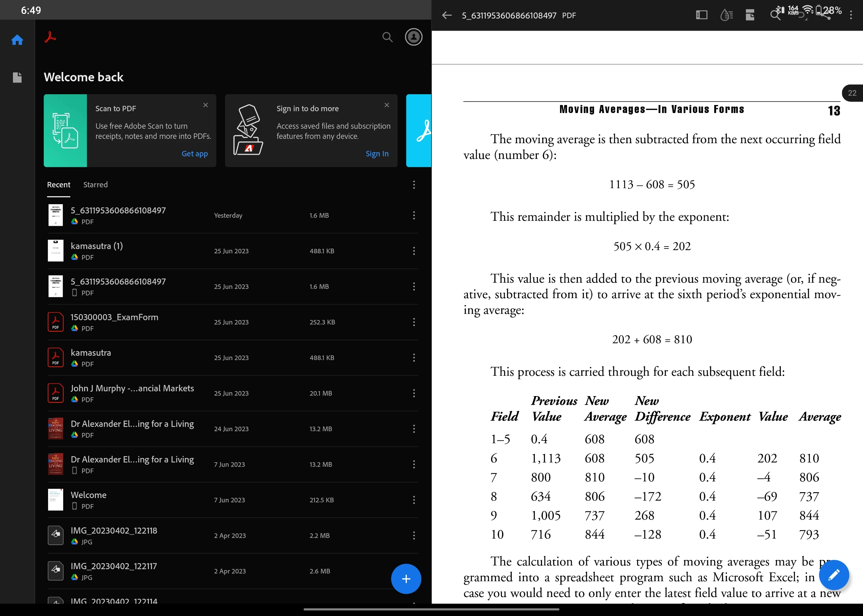
Task: Open the Files tab in sidebar
Action: coord(17,77)
